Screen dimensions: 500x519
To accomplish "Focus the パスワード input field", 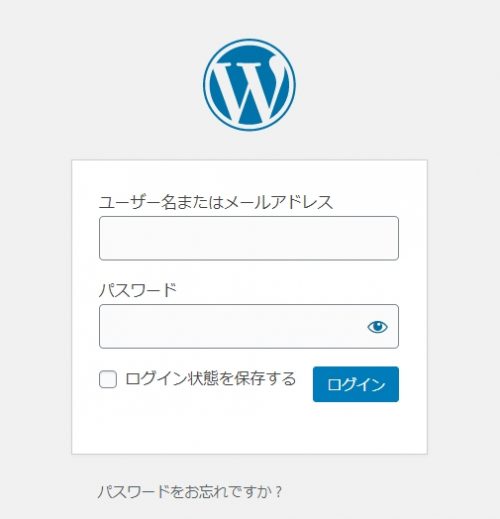I will point(249,326).
